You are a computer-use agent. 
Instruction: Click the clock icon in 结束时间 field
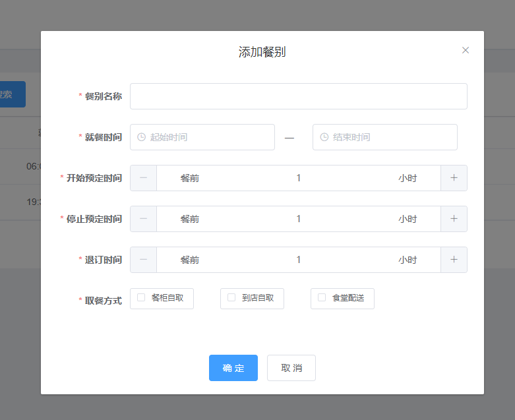pyautogui.click(x=324, y=137)
